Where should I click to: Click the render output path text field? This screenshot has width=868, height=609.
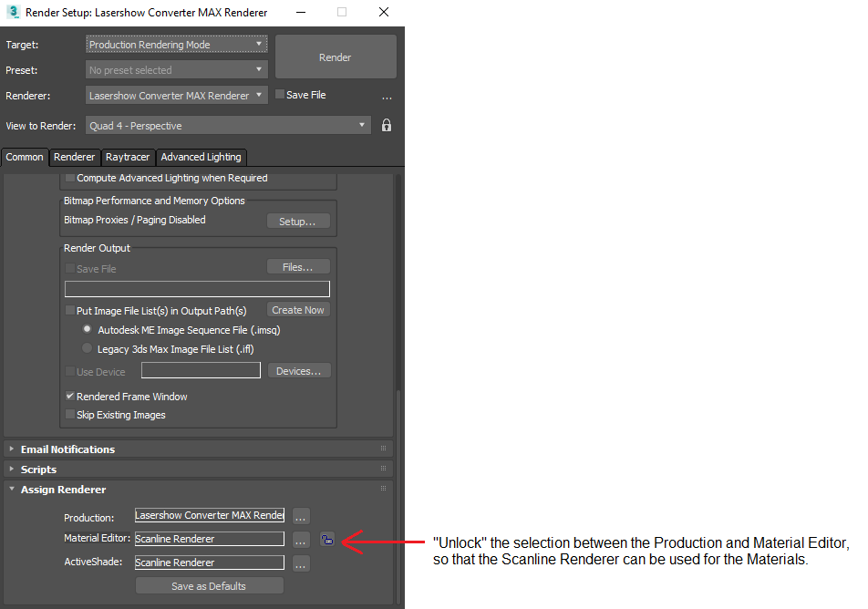(197, 289)
